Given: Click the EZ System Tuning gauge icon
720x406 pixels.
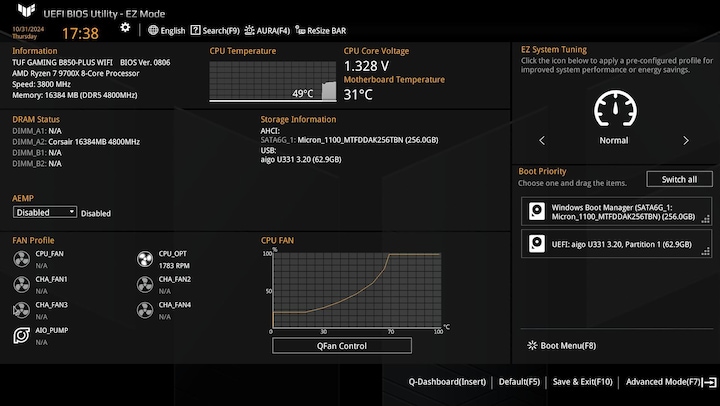Looking at the screenshot, I should pyautogui.click(x=615, y=108).
